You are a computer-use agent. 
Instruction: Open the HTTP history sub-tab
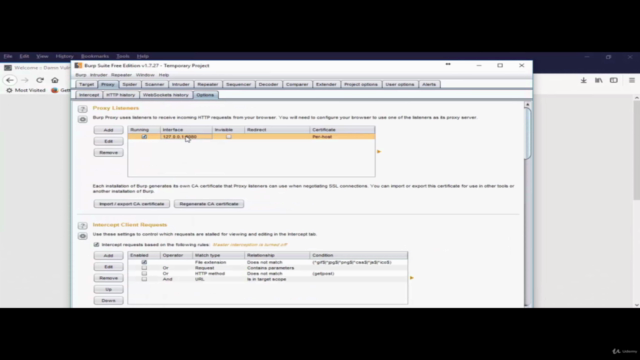pos(120,95)
